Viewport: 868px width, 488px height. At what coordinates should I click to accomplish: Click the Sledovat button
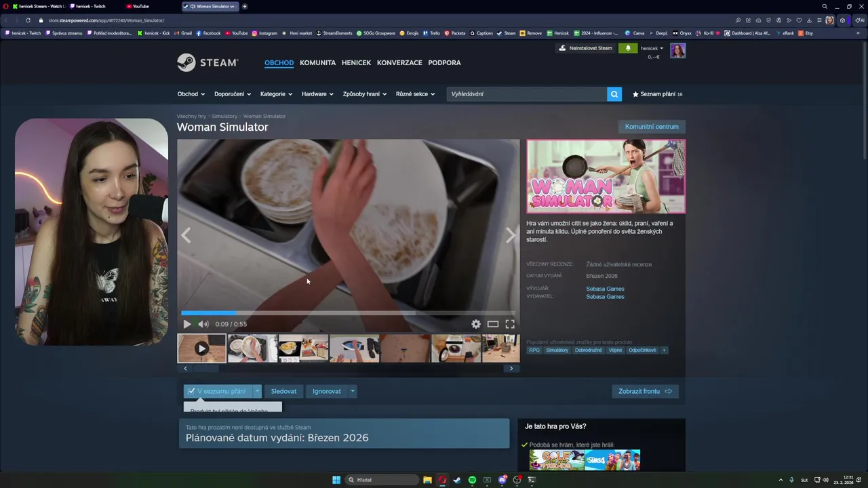[283, 391]
